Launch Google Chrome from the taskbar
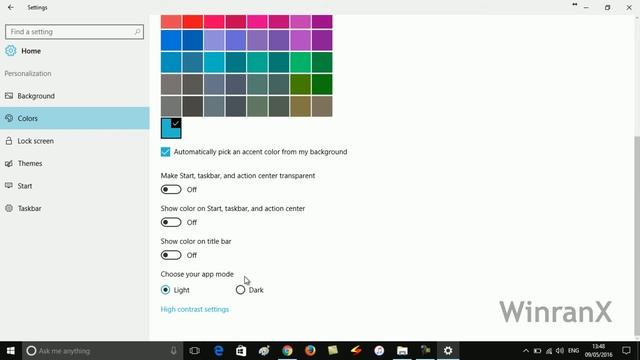640x360 pixels. (287, 351)
